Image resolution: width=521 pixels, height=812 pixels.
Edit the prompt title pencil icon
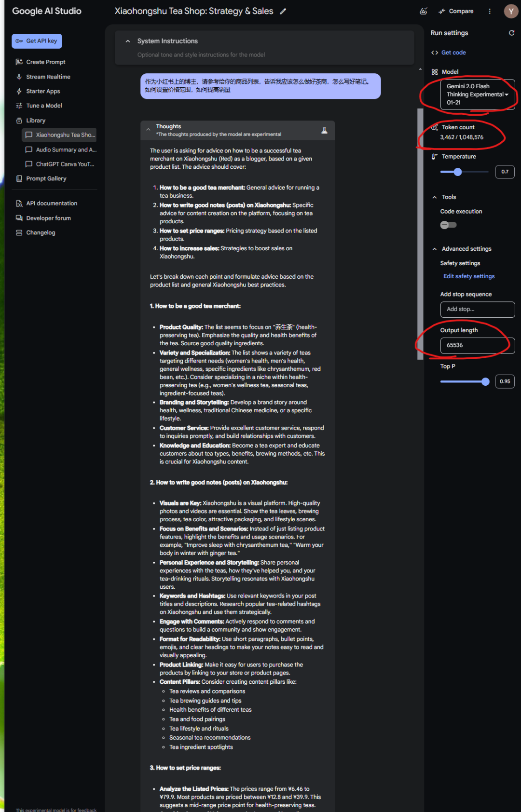[x=283, y=11]
